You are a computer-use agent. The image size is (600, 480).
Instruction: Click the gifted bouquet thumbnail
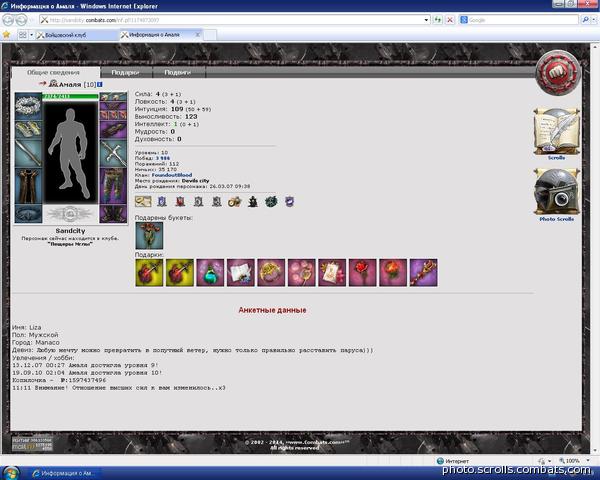(149, 236)
